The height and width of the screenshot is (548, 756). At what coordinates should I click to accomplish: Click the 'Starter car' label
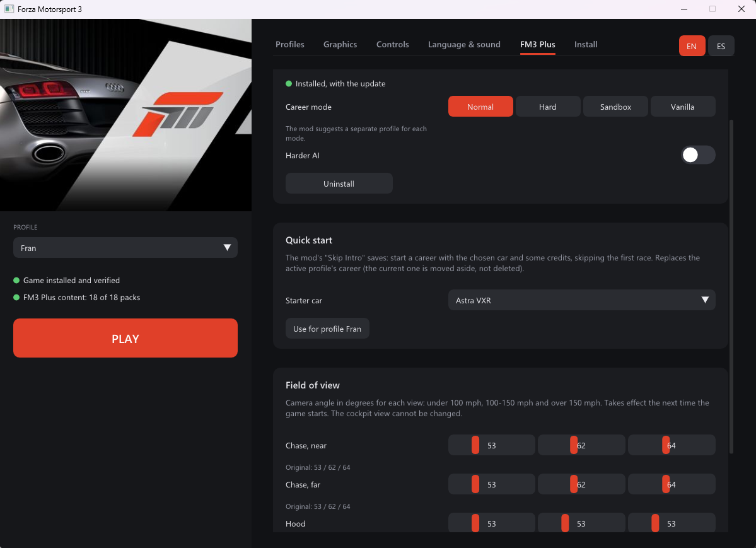click(304, 300)
